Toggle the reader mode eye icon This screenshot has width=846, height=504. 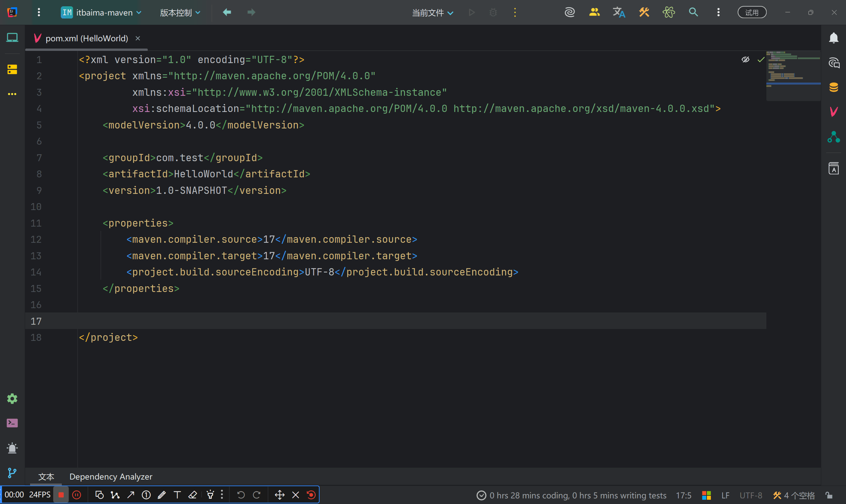[745, 60]
